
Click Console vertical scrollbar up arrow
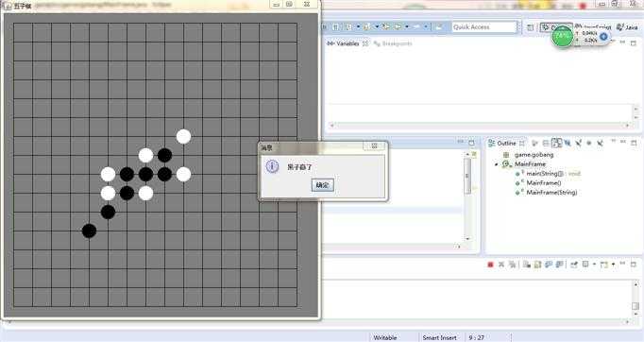coord(636,284)
